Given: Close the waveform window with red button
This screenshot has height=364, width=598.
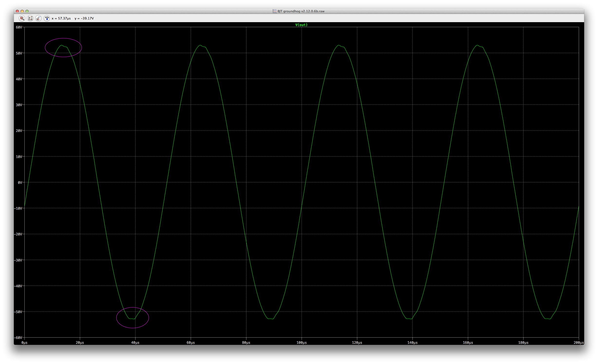Looking at the screenshot, I should point(17,11).
